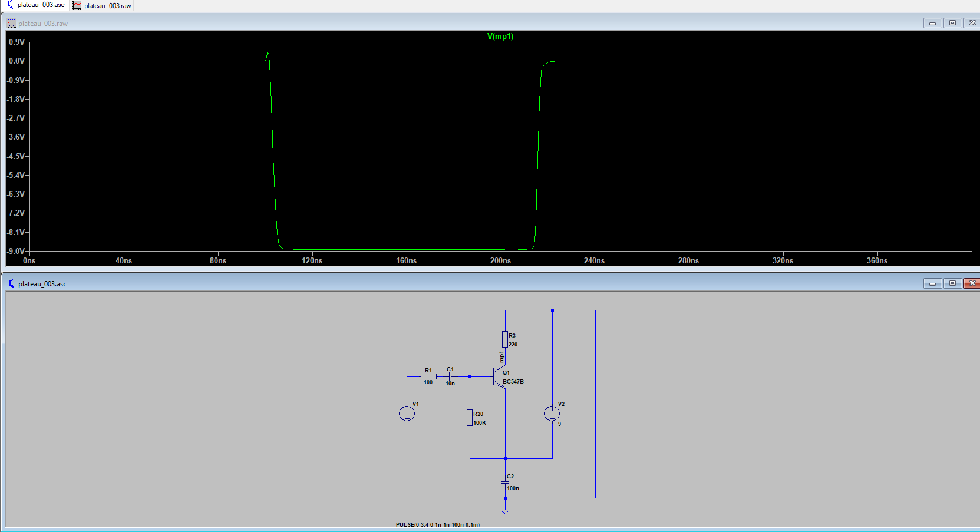This screenshot has height=532, width=980.
Task: Select capacitor C1 in the schematic
Action: click(450, 376)
